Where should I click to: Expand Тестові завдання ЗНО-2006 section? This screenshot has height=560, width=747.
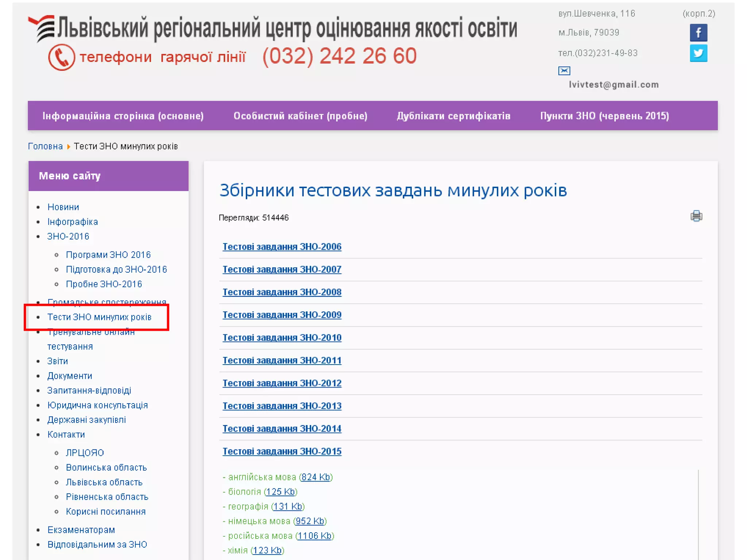pos(282,247)
